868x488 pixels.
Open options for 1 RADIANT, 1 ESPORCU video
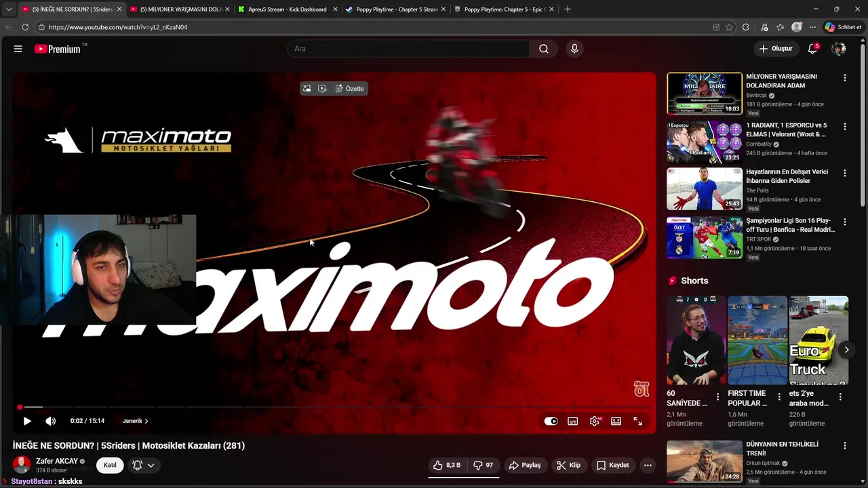pos(844,127)
